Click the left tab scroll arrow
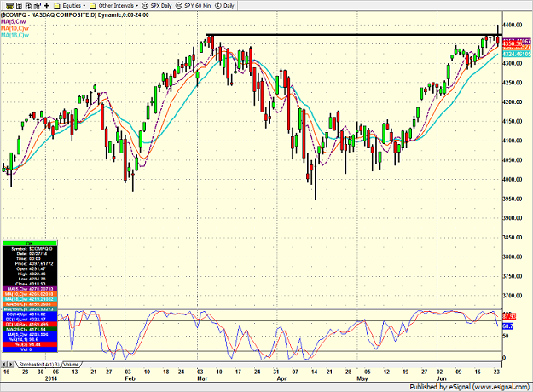This screenshot has width=533, height=392. pos(4,365)
